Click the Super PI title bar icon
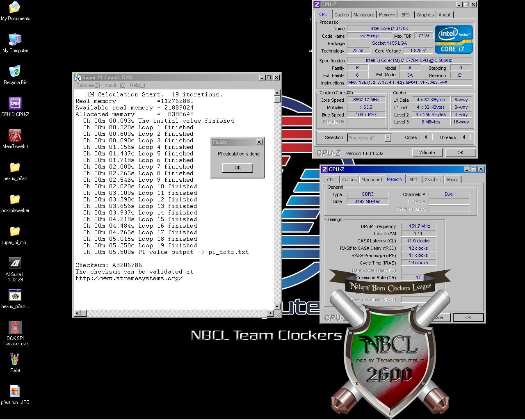The width and height of the screenshot is (525, 420). [78, 77]
